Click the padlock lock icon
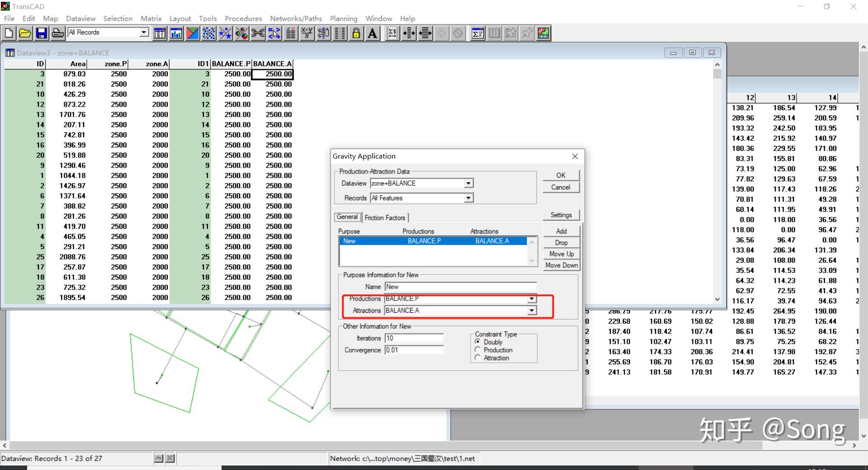The height and width of the screenshot is (470, 868). (356, 33)
